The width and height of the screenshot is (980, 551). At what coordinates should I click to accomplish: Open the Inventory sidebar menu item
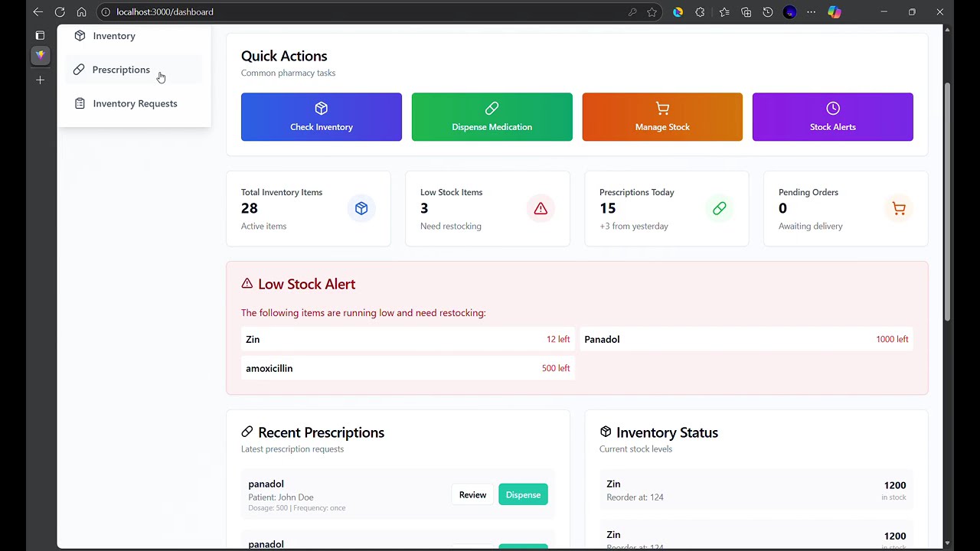[134, 36]
